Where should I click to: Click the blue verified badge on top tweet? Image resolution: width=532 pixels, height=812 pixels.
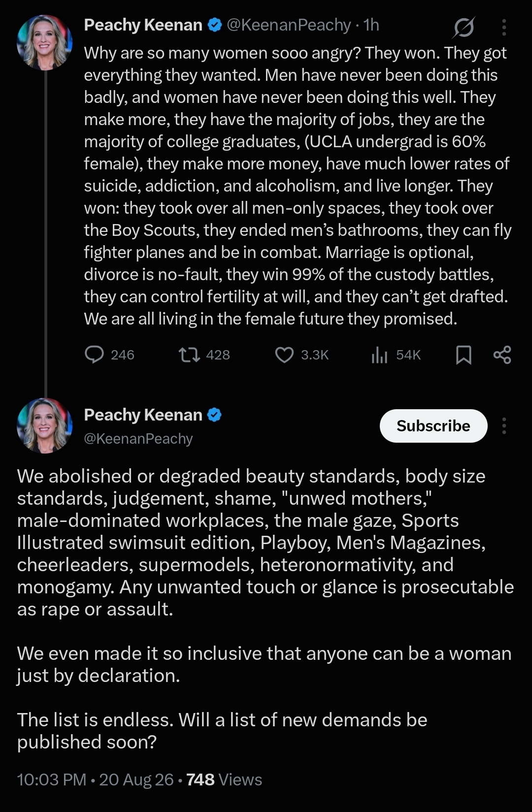[x=215, y=25]
